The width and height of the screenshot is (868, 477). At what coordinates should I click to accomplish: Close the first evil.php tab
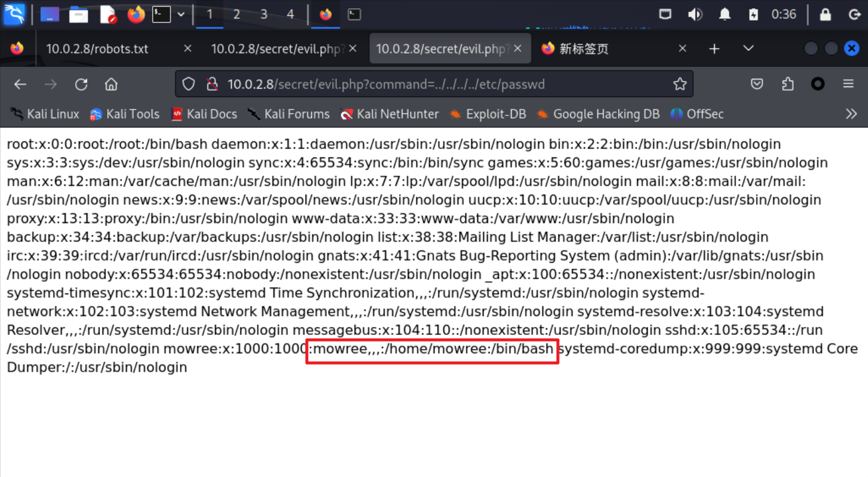(x=353, y=49)
